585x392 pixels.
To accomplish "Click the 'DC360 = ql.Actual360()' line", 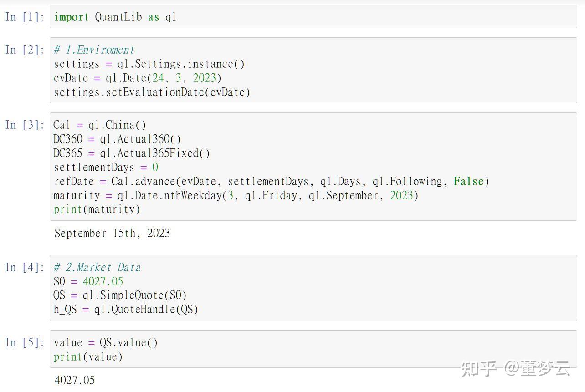I will click(x=117, y=139).
